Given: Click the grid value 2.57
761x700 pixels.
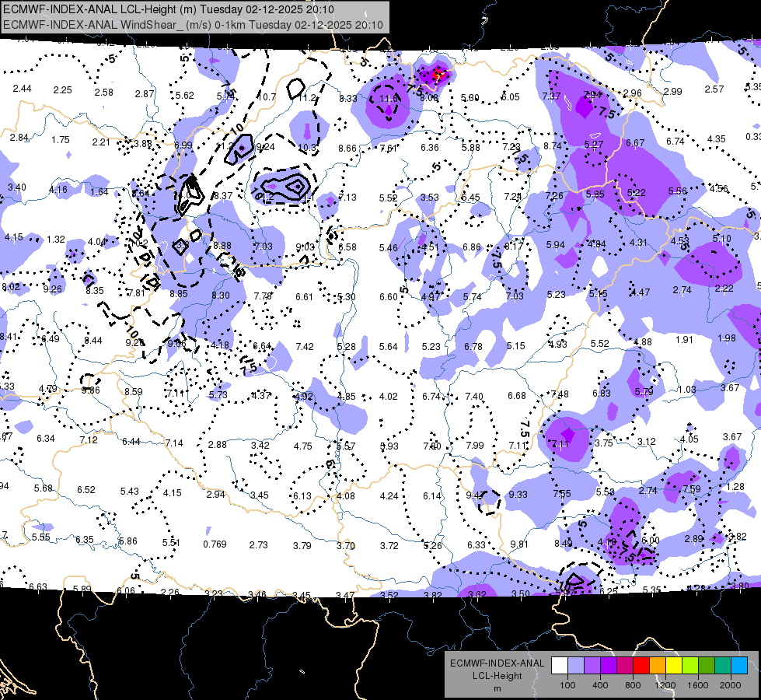Looking at the screenshot, I should 714,89.
